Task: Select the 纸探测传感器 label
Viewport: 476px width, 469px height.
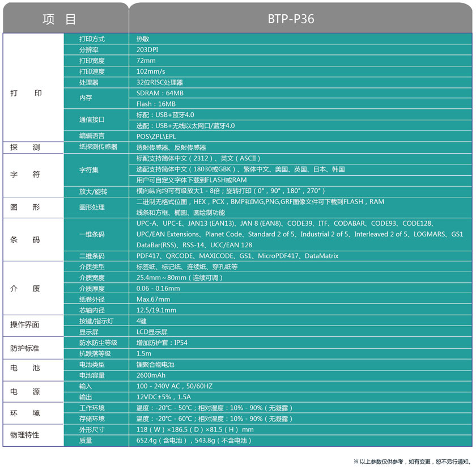Action: pyautogui.click(x=98, y=147)
